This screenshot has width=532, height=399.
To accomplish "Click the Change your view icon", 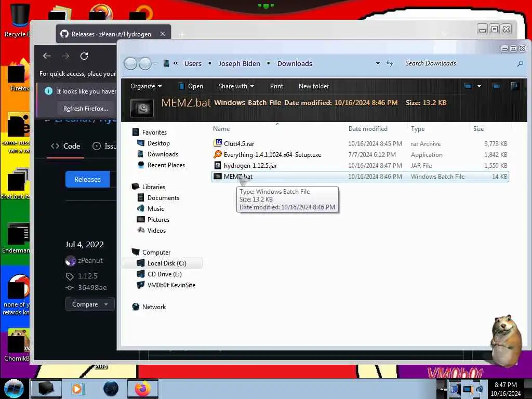I will [x=468, y=86].
